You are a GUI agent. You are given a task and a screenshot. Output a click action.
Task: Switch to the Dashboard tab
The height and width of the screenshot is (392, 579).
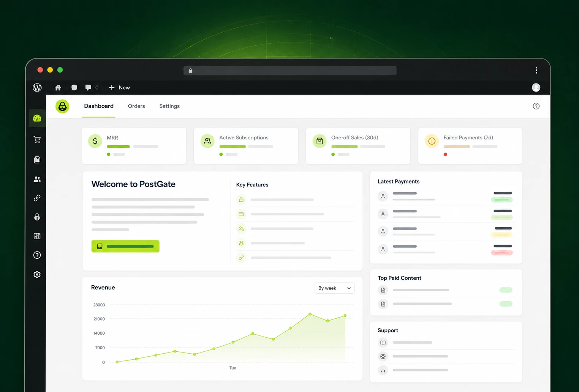coord(99,106)
